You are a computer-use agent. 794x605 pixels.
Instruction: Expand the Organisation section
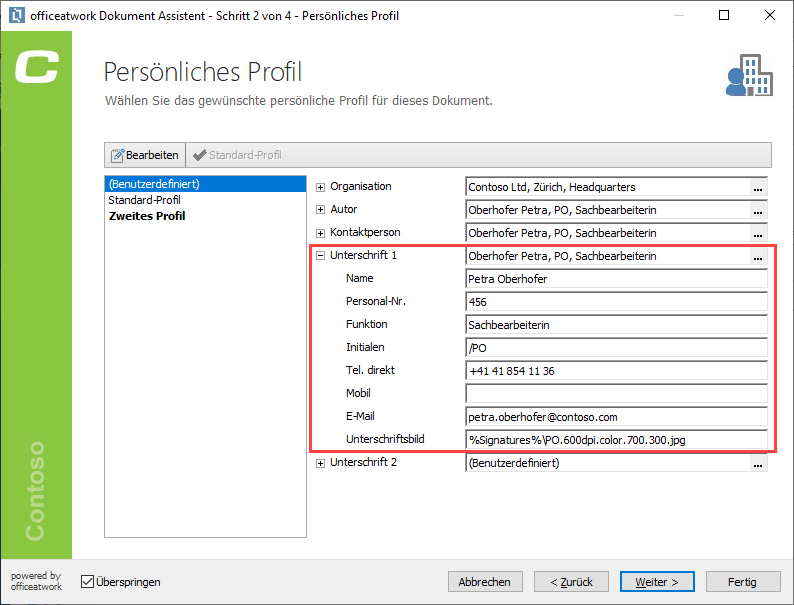[x=320, y=187]
